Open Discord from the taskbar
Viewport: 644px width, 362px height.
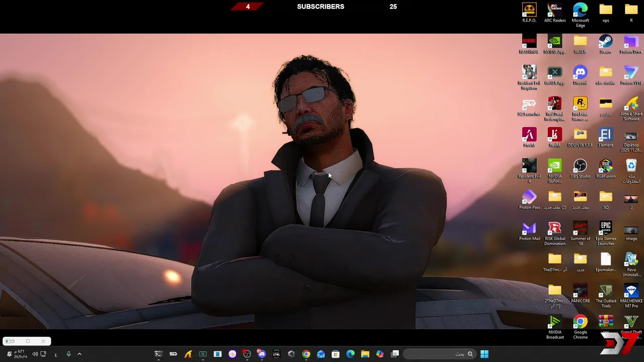click(262, 354)
